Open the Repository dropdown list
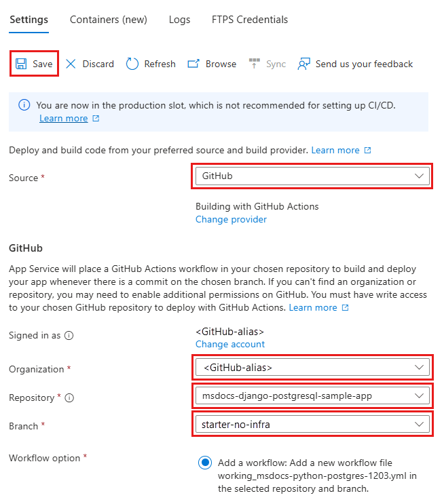This screenshot has width=444, height=504. pos(312,395)
